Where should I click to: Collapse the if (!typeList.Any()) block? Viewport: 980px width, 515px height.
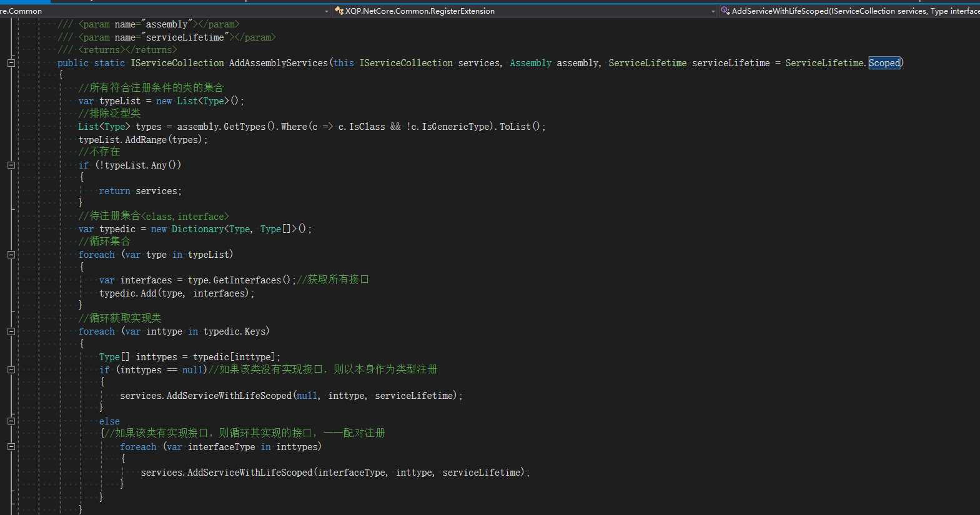coord(11,165)
